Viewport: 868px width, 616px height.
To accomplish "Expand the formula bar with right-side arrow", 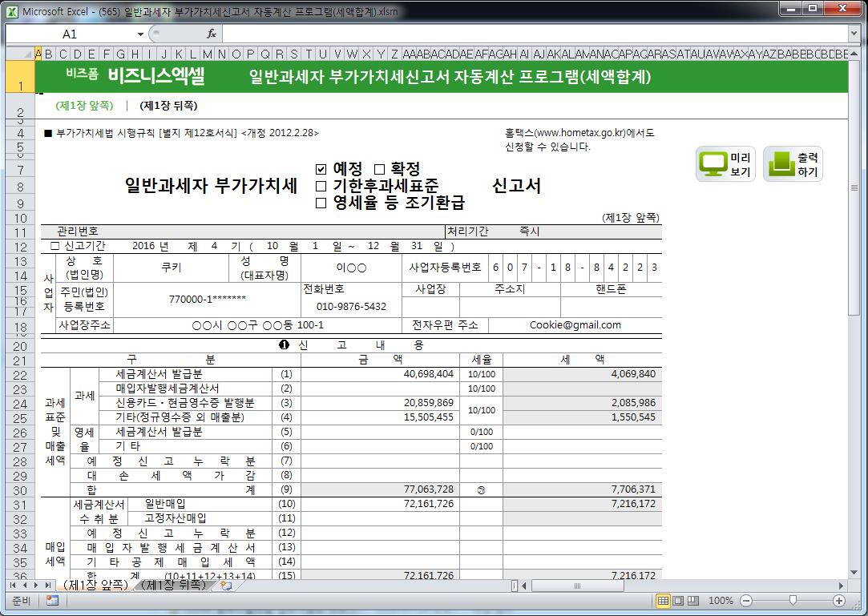I will 854,34.
